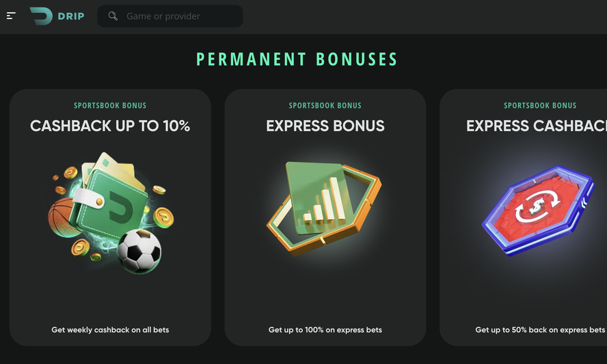This screenshot has width=607, height=364.
Task: Click the Permanent Bonuses section title
Action: 297,59
